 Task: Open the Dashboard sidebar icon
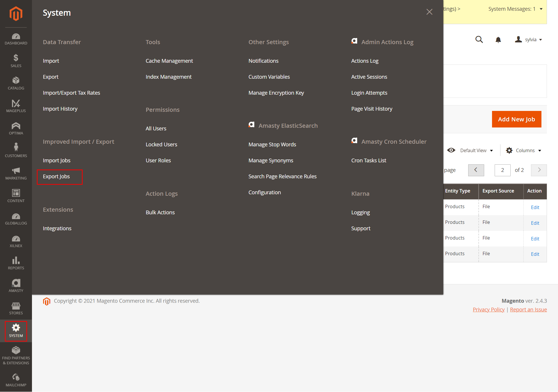point(16,39)
